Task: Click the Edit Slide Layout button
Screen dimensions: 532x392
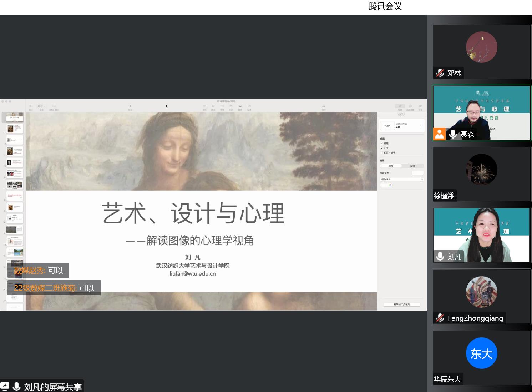Action: 402,305
